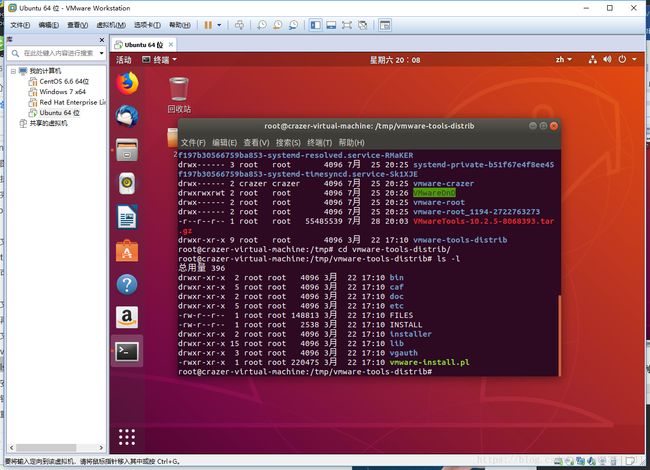Click vmware-install.pl in terminal listing
This screenshot has height=470, width=650.
pyautogui.click(x=429, y=362)
